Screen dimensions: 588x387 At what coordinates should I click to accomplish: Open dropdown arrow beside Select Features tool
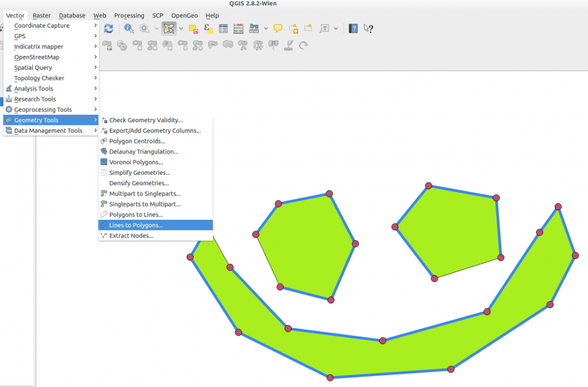[x=181, y=29]
